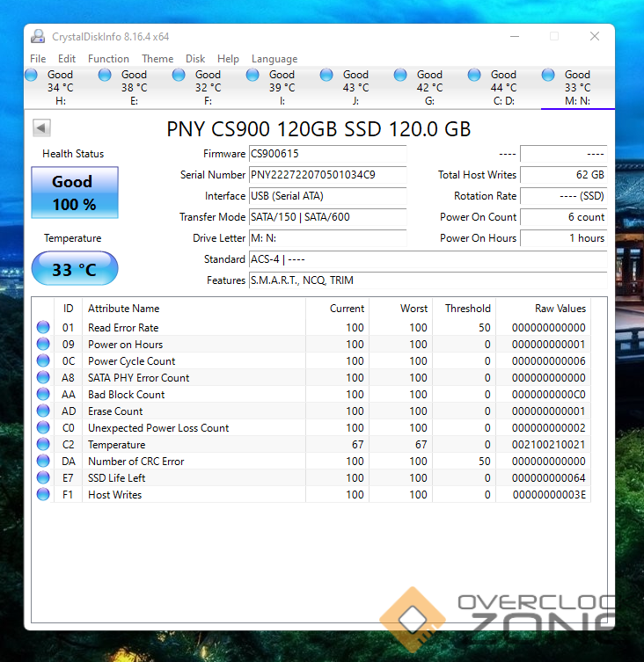Click the Raw Values column header
644x662 pixels.
544,309
